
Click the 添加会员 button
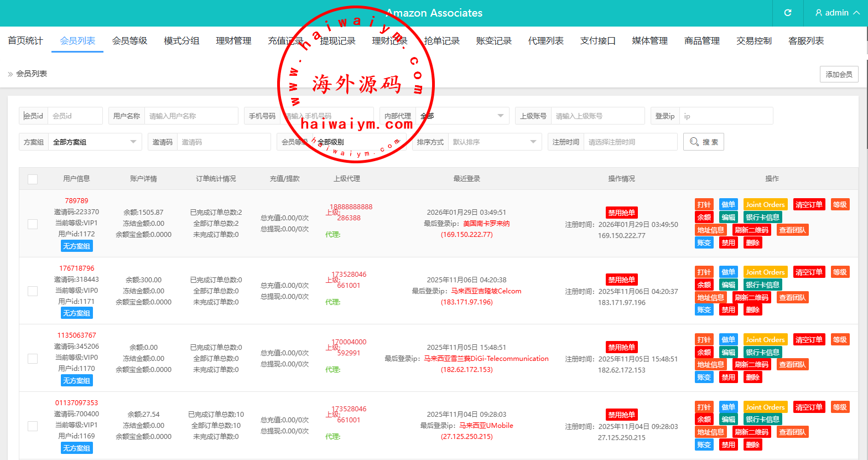pyautogui.click(x=839, y=74)
